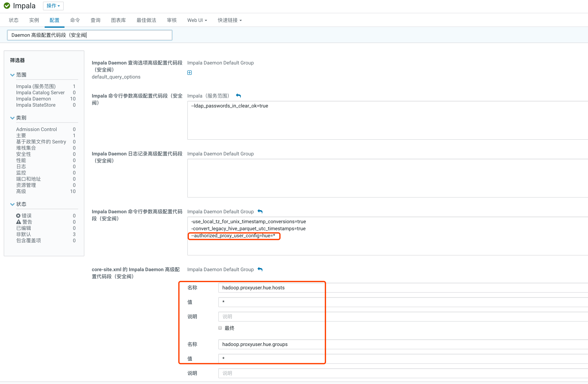
Task: Open the 查询 tab
Action: tap(95, 20)
